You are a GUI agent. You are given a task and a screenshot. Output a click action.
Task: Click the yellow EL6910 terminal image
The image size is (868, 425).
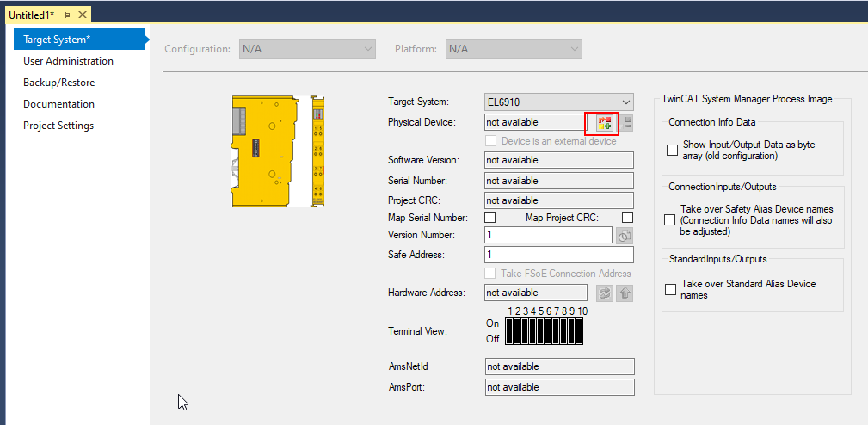click(278, 151)
